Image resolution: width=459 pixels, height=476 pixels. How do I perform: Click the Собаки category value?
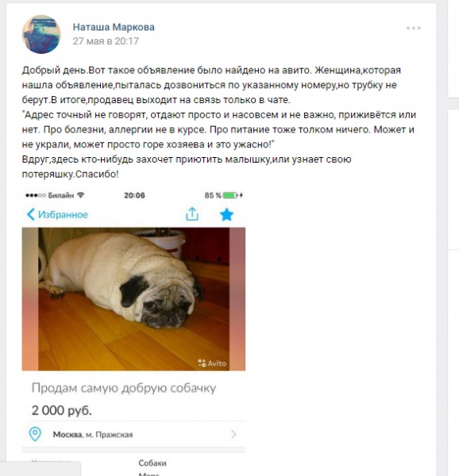tap(152, 463)
